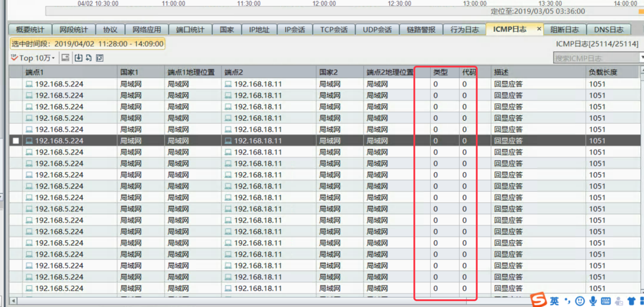Click the 搜索ICMP日志 search field
Viewport: 644px width, 307px height.
595,58
